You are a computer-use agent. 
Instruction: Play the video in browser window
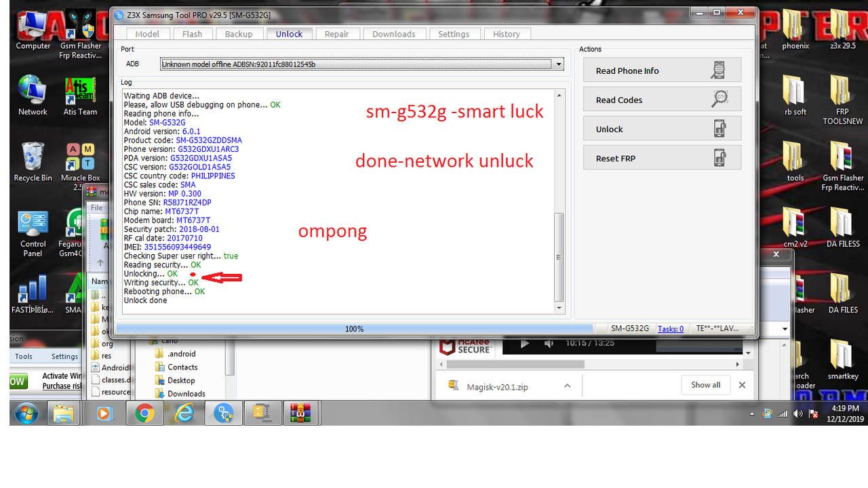[x=524, y=344]
